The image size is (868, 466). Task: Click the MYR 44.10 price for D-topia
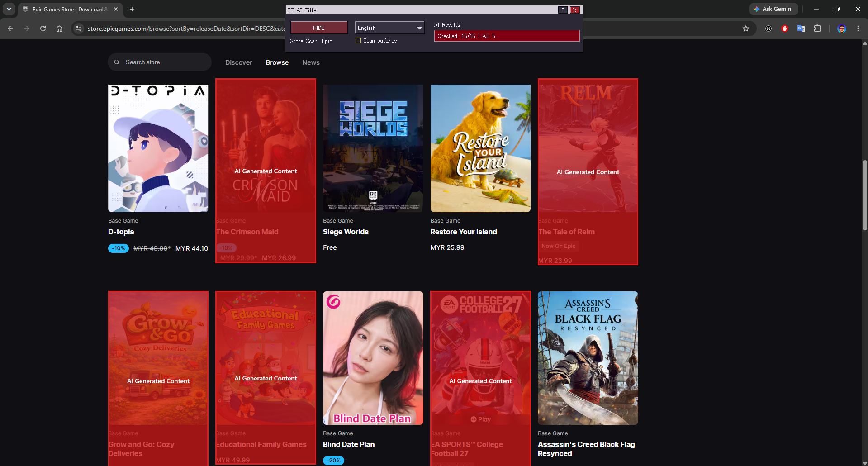192,248
